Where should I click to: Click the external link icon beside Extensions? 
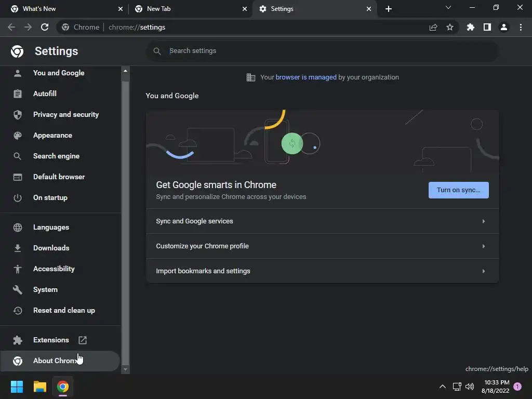tap(83, 340)
